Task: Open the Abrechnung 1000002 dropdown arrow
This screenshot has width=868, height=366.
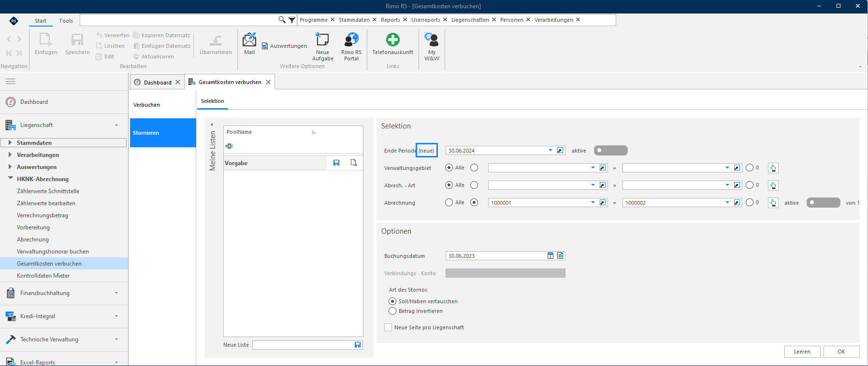Action: (727, 203)
